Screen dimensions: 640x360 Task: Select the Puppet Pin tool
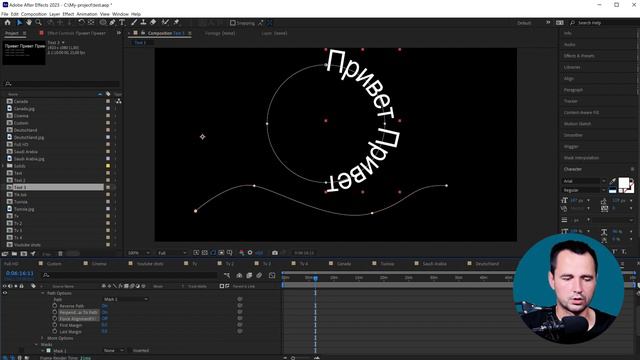176,23
